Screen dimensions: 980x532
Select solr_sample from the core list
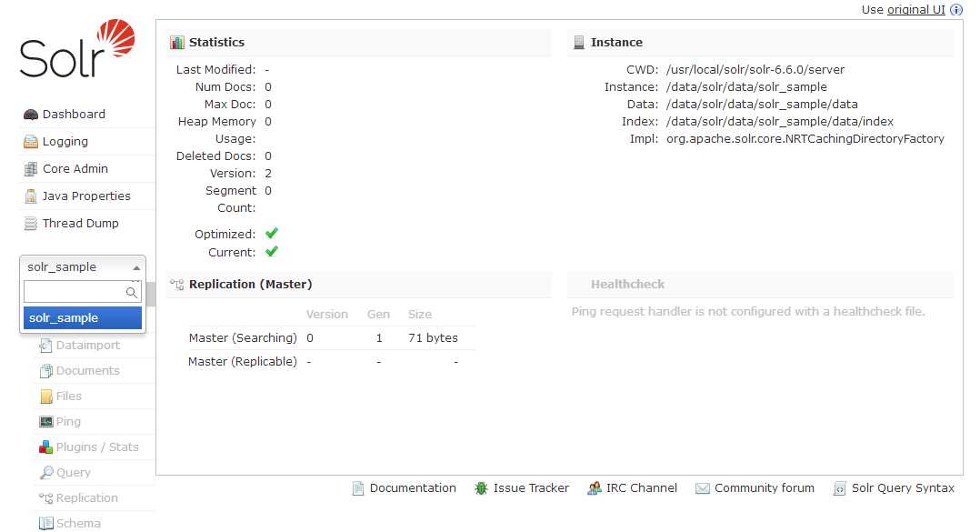pos(83,317)
